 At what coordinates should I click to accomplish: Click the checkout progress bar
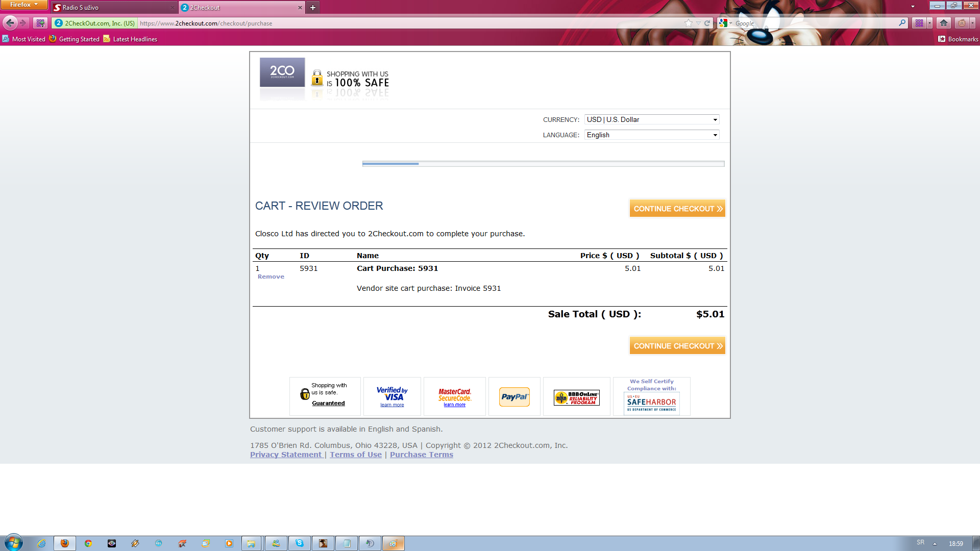pyautogui.click(x=543, y=164)
